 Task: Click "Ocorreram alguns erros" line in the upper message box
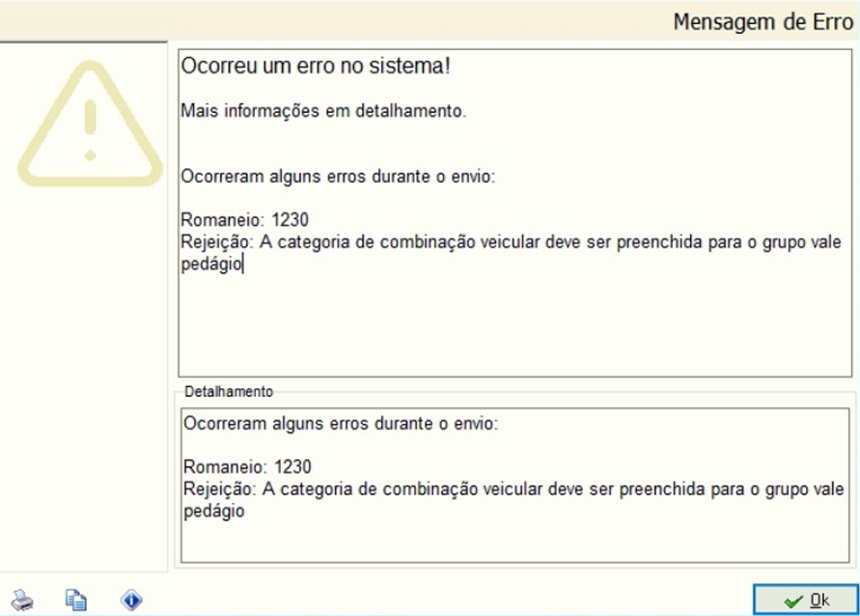point(338,177)
